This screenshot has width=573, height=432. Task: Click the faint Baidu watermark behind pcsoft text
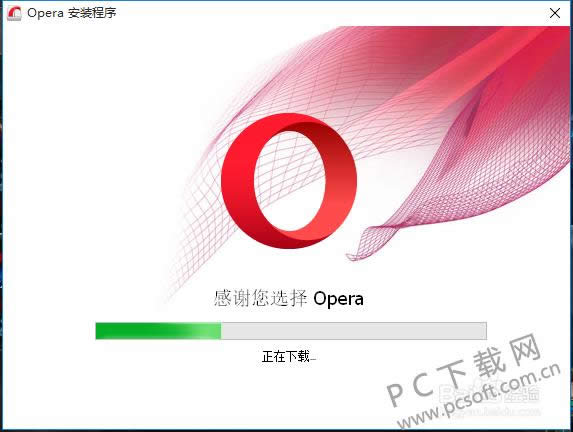[490, 400]
